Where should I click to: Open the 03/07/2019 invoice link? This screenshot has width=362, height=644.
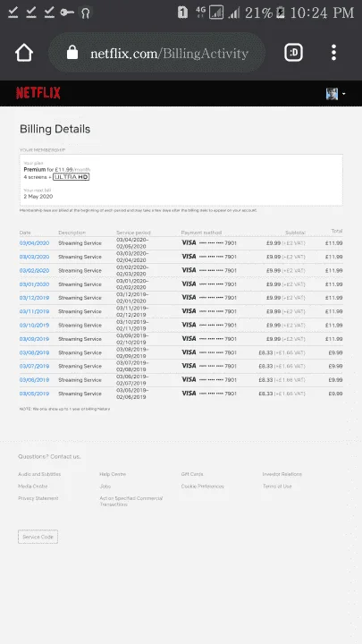click(x=34, y=367)
